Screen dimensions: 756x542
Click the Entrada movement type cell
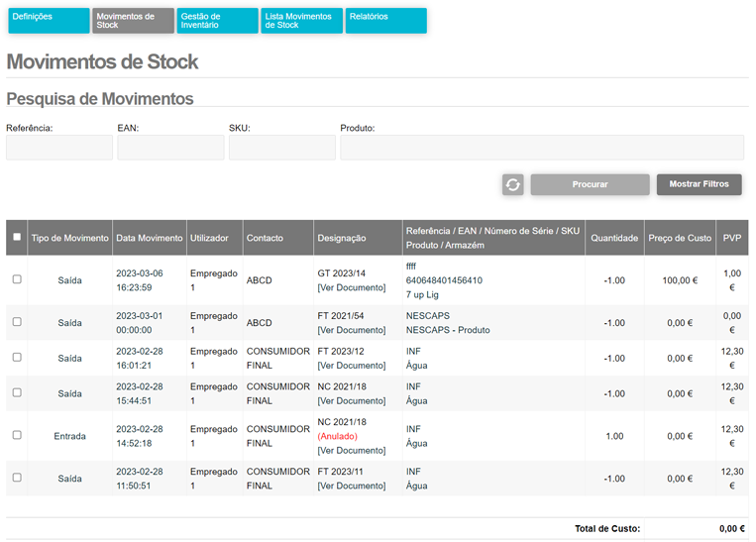pos(70,436)
